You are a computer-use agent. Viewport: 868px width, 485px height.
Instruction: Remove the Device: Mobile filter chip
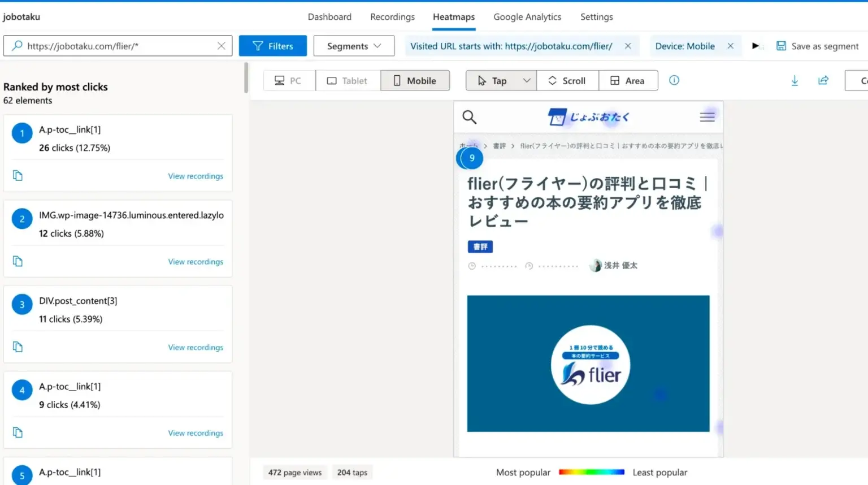point(730,46)
